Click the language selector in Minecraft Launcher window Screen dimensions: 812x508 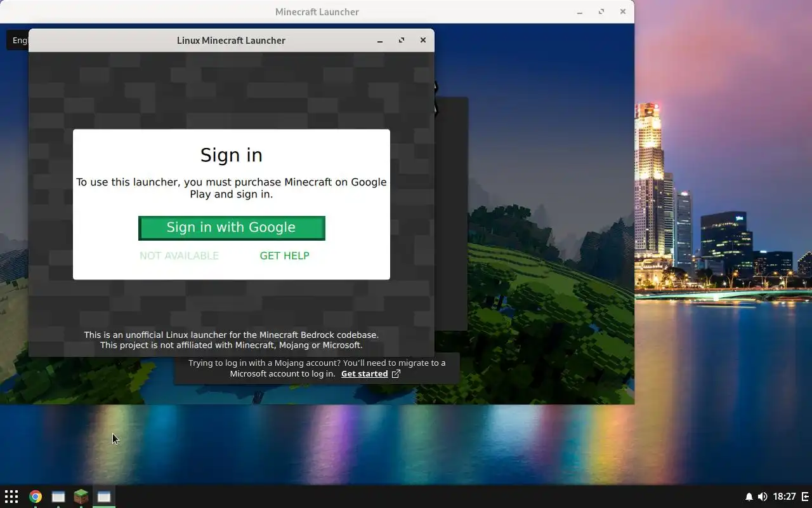(x=18, y=40)
